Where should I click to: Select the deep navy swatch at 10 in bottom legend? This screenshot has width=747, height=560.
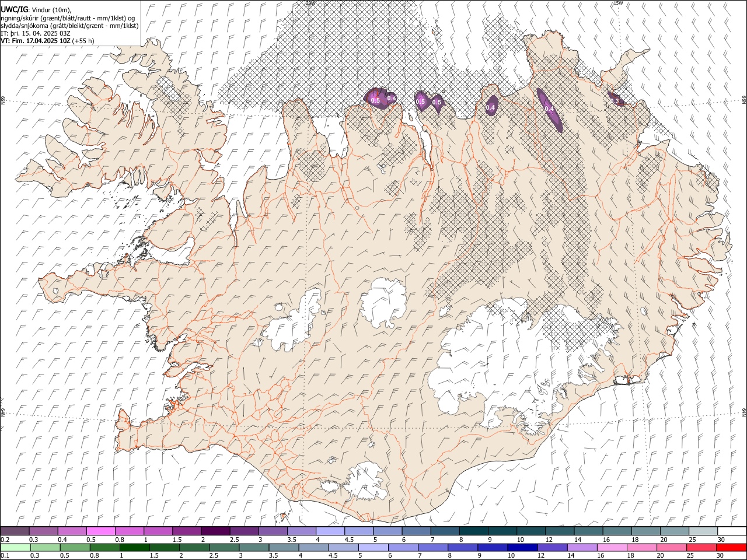[521, 548]
